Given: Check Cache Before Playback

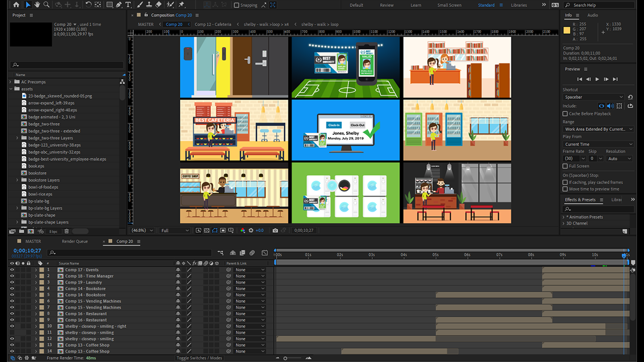Looking at the screenshot, I should click(565, 114).
